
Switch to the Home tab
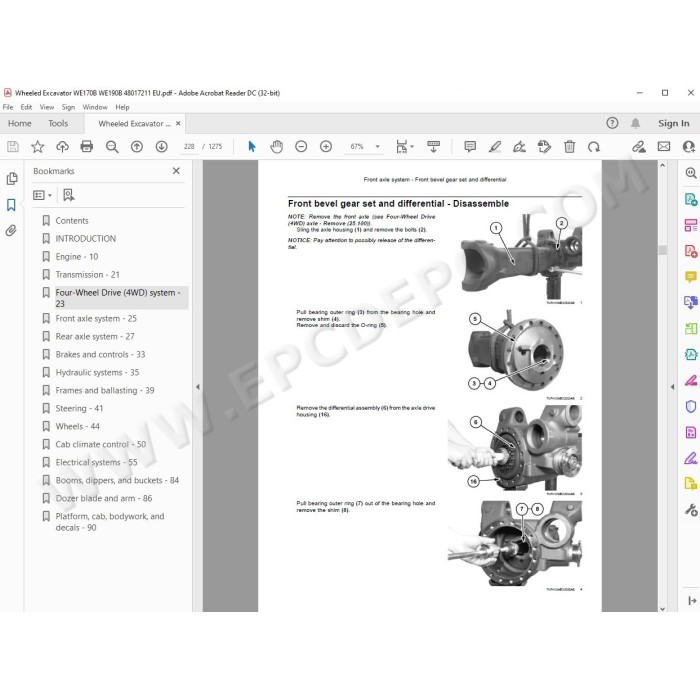click(x=20, y=124)
